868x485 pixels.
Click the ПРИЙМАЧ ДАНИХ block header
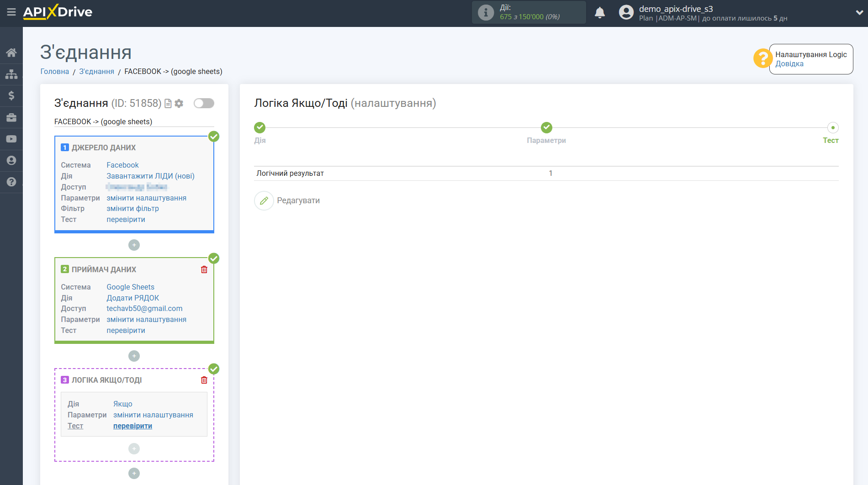tap(104, 270)
